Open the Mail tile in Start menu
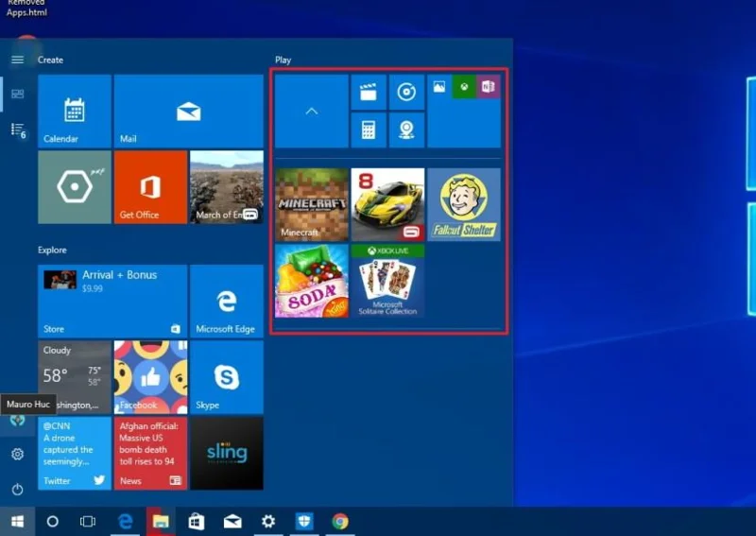Viewport: 756px width, 536px height. point(188,111)
